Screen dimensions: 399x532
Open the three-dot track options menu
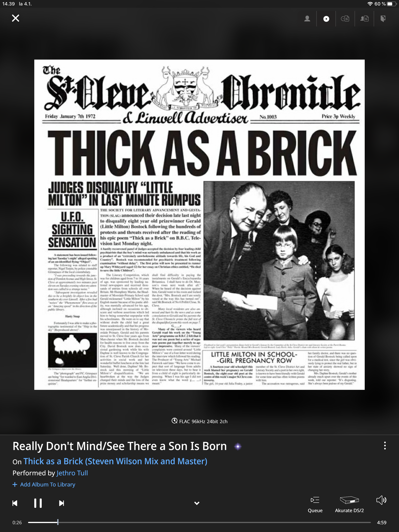click(x=385, y=446)
